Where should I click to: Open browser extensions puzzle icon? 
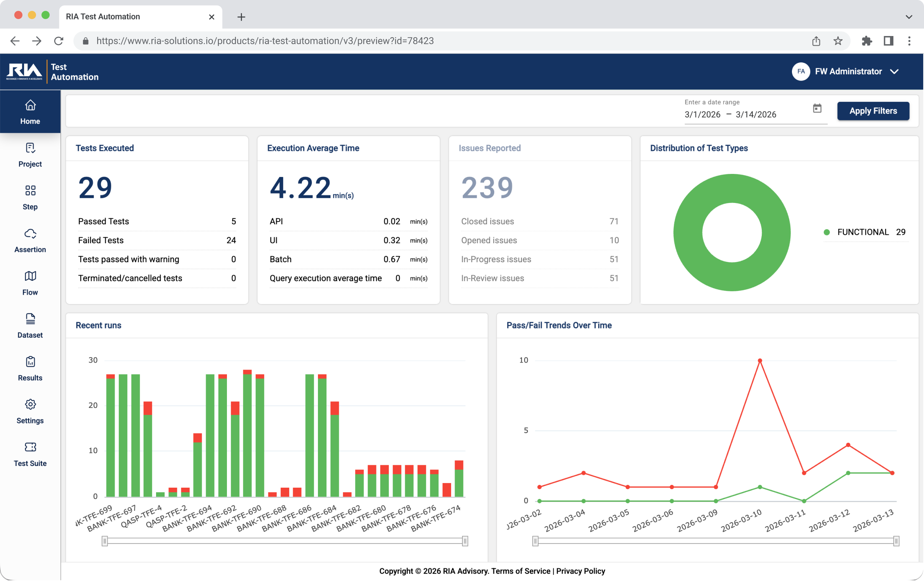click(867, 41)
